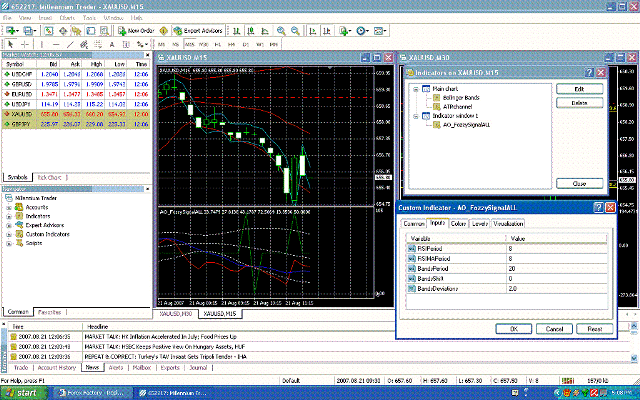The height and width of the screenshot is (400, 640).
Task: Toggle the Expert Advisors toolbar button
Action: pyautogui.click(x=198, y=31)
